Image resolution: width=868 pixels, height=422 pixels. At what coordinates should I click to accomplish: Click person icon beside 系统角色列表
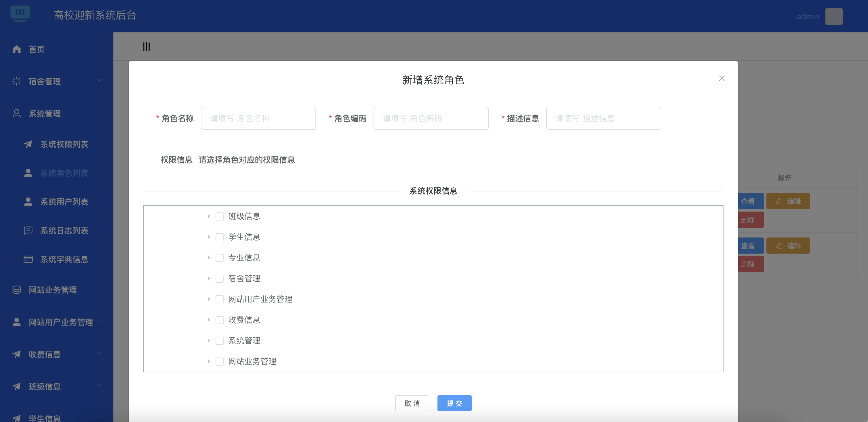click(x=28, y=173)
